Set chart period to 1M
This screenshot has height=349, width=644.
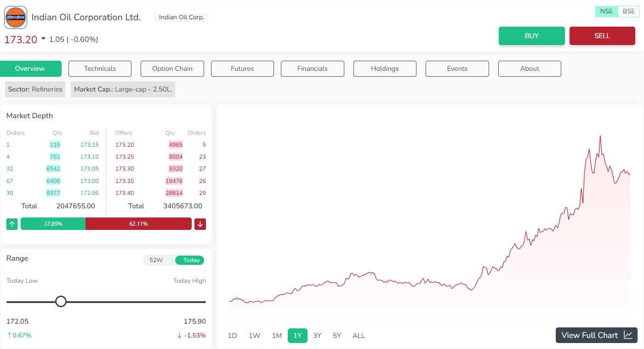277,336
